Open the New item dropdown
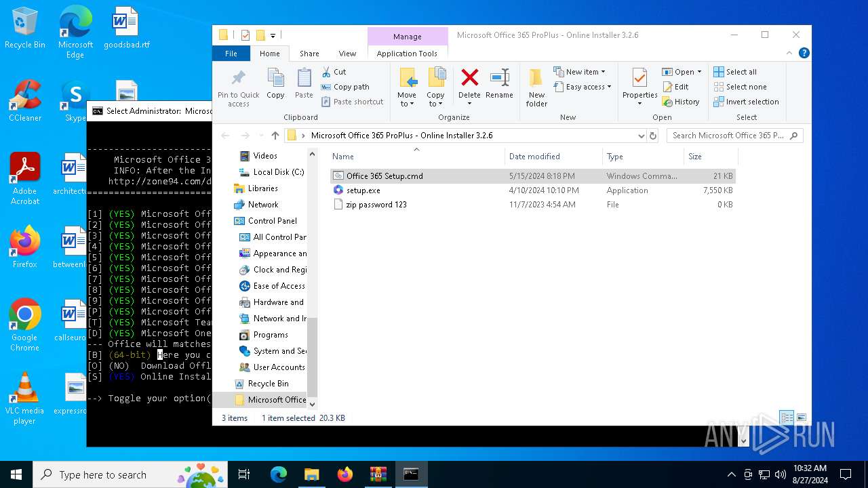The width and height of the screenshot is (868, 488). (x=579, y=72)
